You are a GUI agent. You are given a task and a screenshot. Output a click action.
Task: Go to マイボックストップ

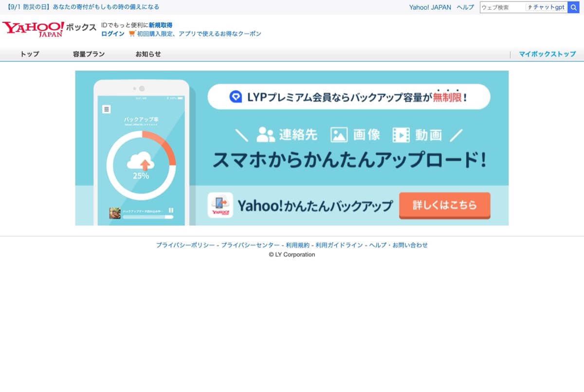point(547,54)
